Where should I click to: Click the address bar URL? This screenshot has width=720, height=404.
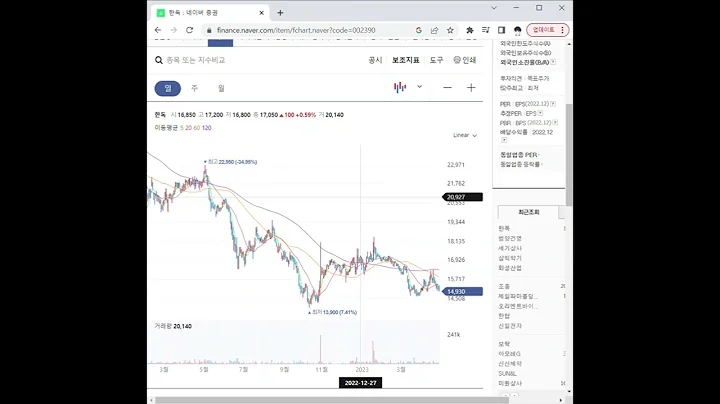click(x=296, y=30)
